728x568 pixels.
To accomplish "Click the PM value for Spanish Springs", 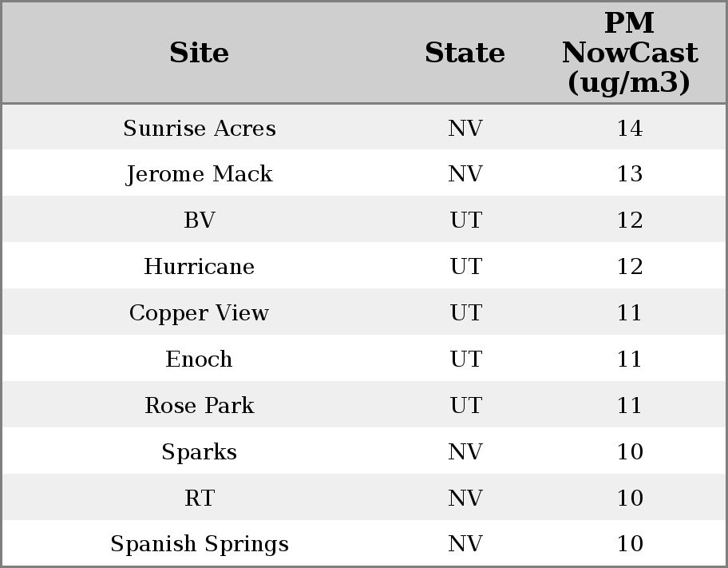I will pyautogui.click(x=629, y=544).
